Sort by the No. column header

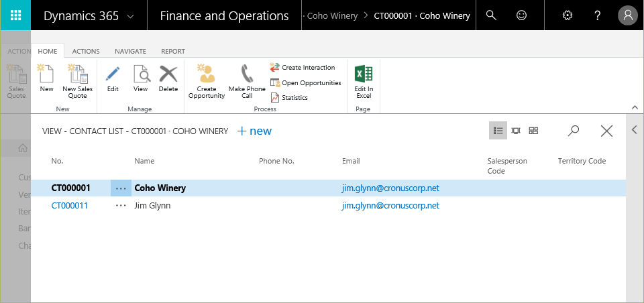point(58,161)
